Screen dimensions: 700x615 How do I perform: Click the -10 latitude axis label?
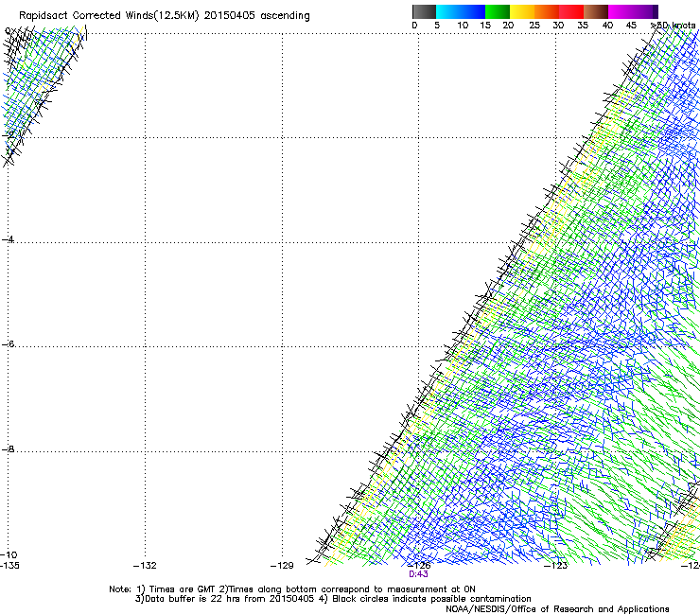(9, 554)
